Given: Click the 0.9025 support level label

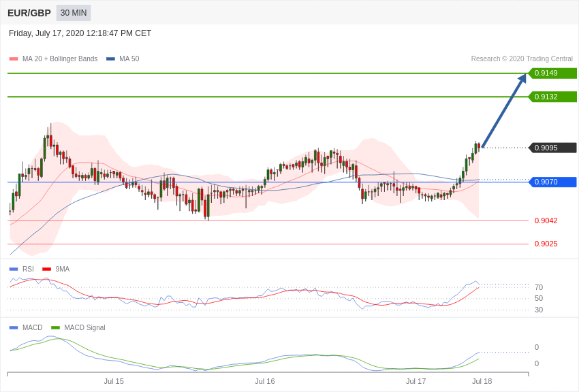Looking at the screenshot, I should [x=546, y=244].
